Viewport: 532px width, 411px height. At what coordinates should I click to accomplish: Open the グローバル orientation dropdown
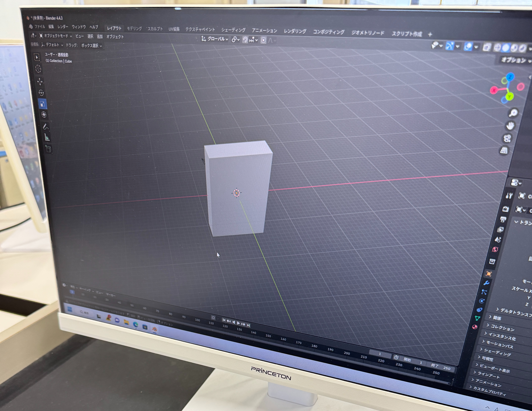coord(215,39)
